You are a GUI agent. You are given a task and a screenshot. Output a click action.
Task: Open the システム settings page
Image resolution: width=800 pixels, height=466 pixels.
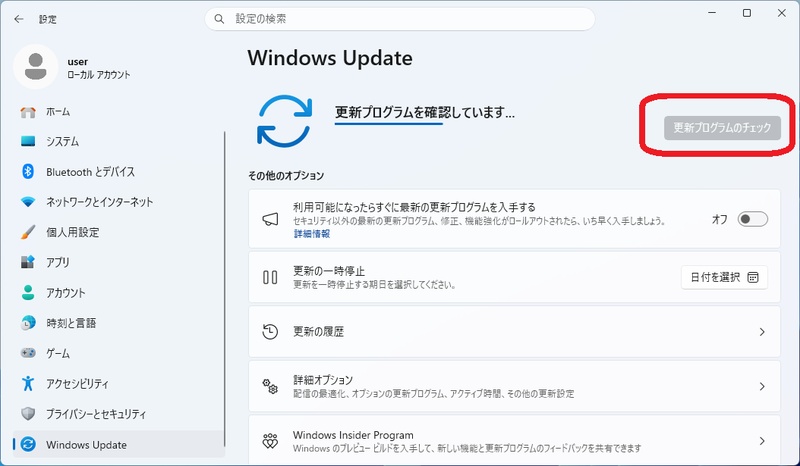tap(118, 141)
